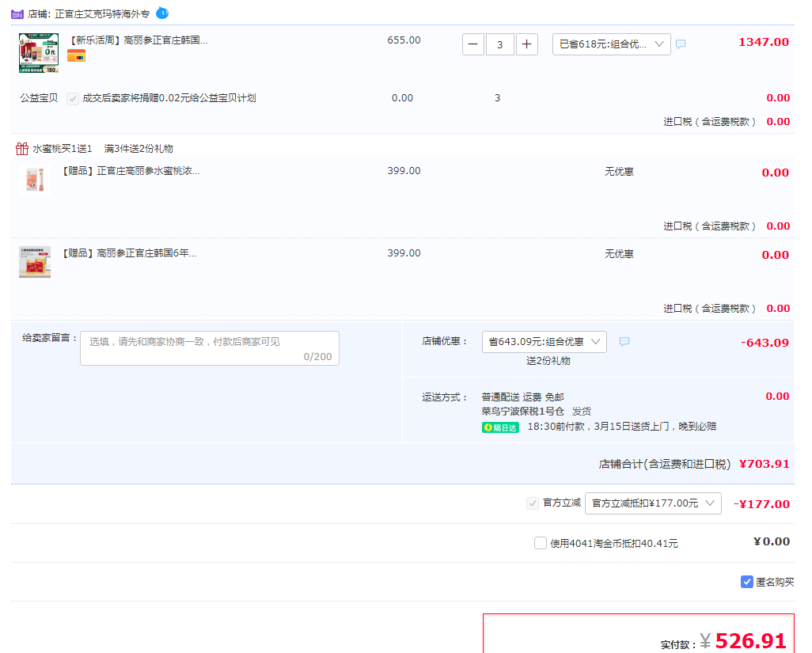The width and height of the screenshot is (812, 653).
Task: Click the 满3件送2份礼物 promotion text
Action: (138, 149)
